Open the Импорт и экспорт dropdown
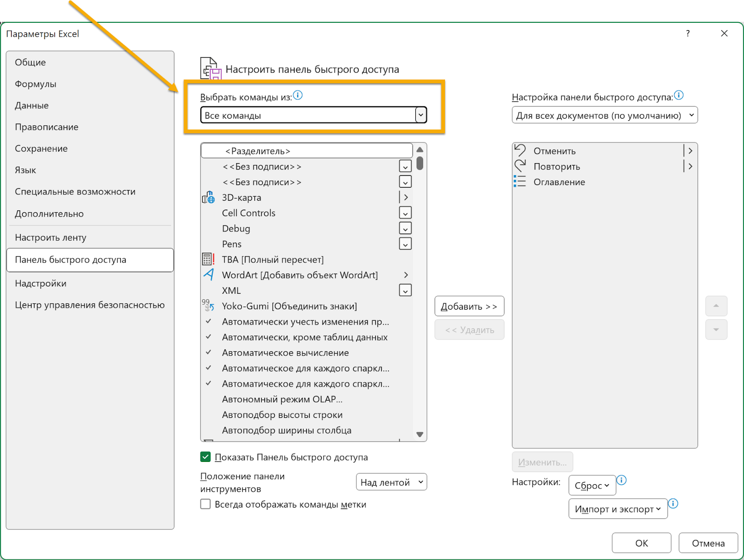Image resolution: width=744 pixels, height=560 pixels. pyautogui.click(x=618, y=509)
